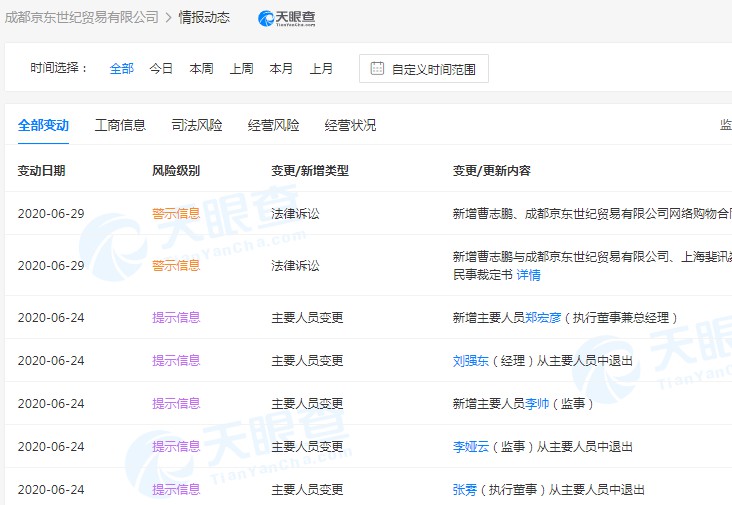
Task: Click 法律诉讼 in the 民事裁定书 row
Action: pyautogui.click(x=296, y=266)
